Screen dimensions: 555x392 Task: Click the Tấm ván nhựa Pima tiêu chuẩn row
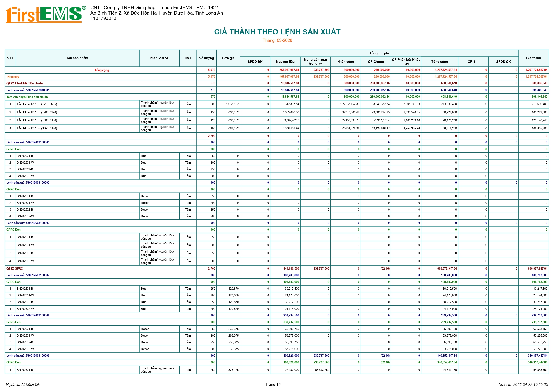click(x=277, y=97)
